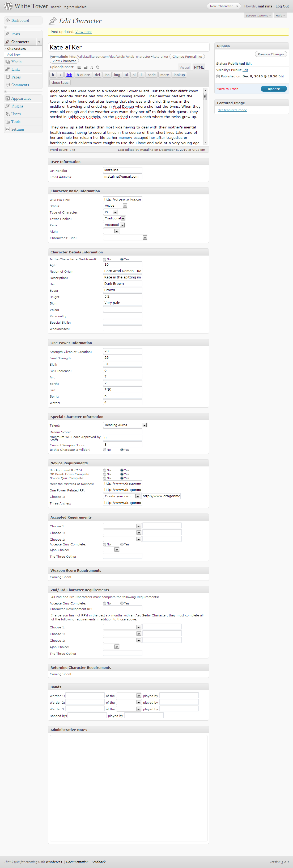
Task: Open the Help tab
Action: point(280,15)
